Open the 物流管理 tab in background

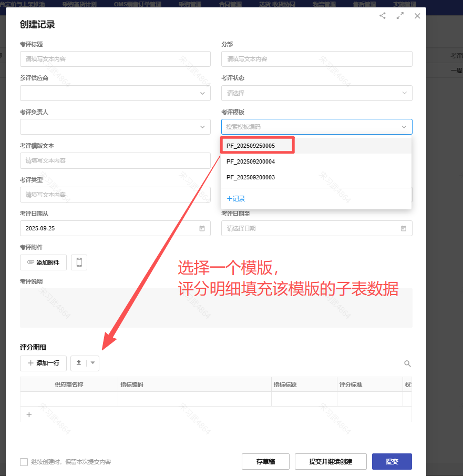click(x=324, y=4)
